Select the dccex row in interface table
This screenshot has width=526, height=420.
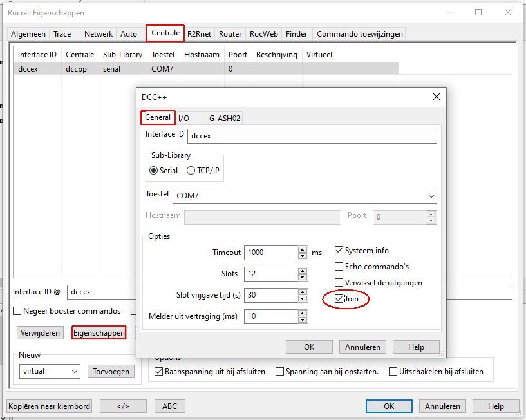click(x=206, y=69)
